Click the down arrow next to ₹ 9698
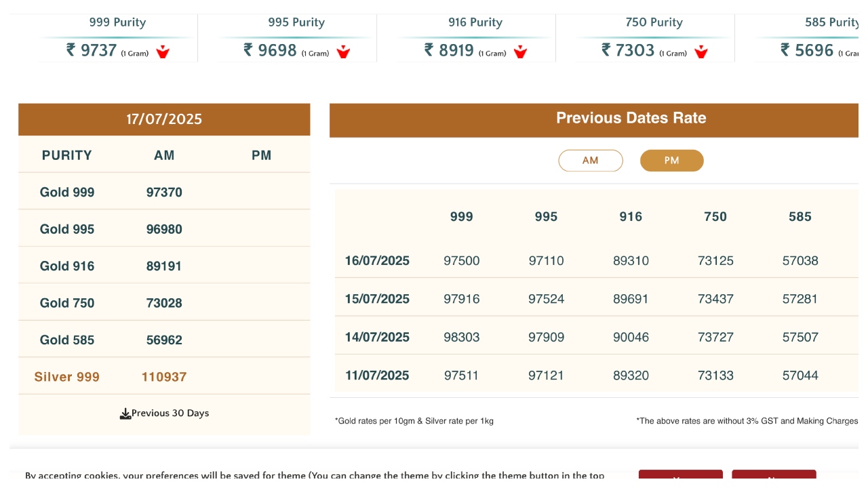The image size is (868, 488). [343, 52]
